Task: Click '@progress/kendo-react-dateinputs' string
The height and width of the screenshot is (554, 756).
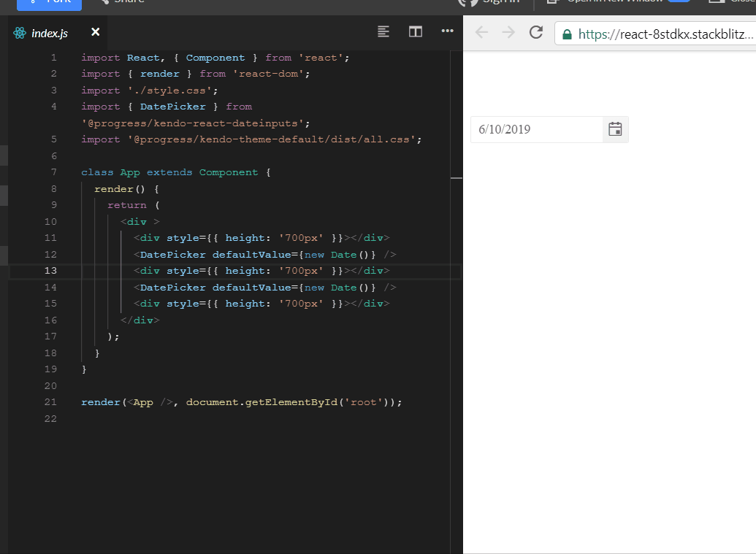Action: point(193,123)
